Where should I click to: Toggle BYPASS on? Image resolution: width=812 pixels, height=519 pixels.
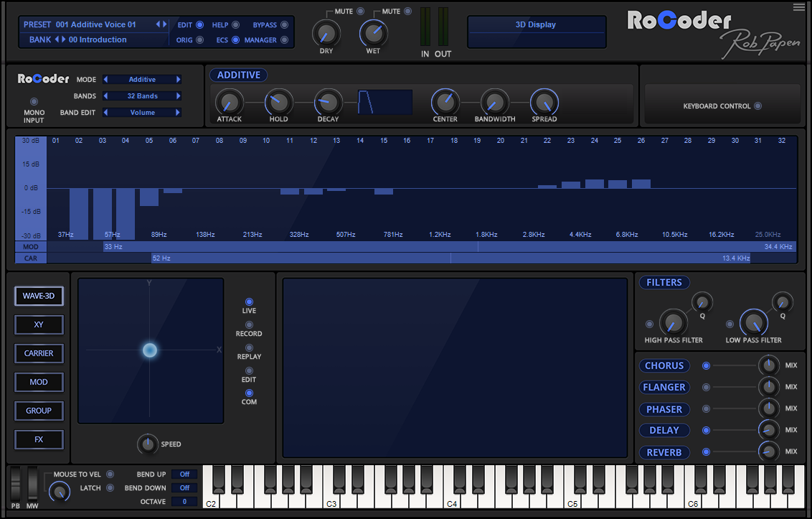284,25
